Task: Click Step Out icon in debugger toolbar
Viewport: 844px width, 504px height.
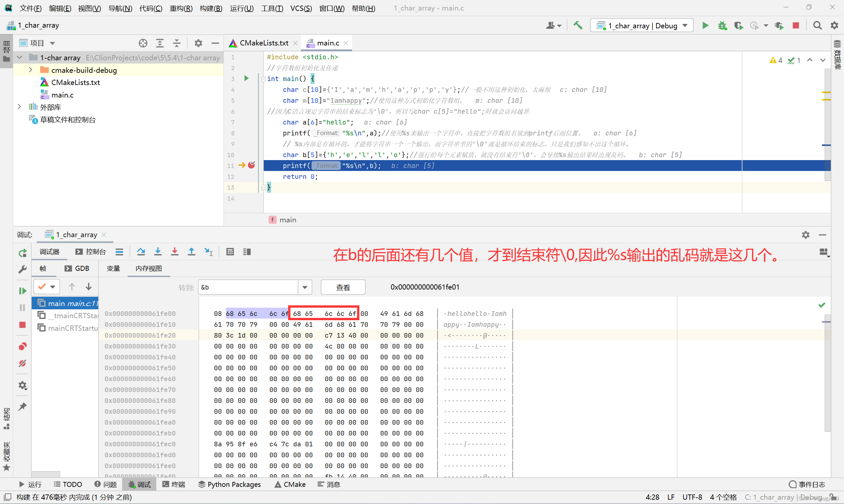Action: tap(191, 252)
